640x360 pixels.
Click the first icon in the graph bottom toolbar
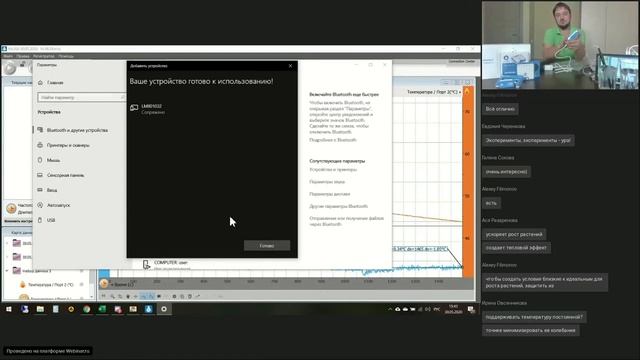click(x=104, y=296)
